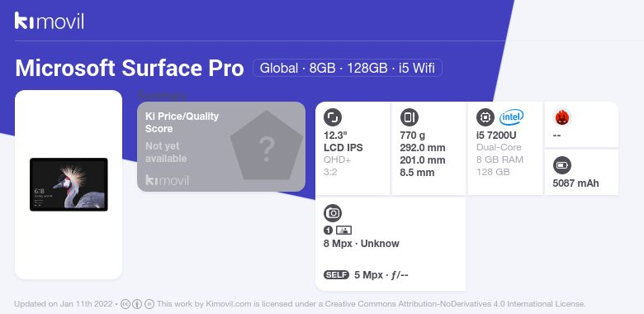Click the camera section icon

(x=333, y=213)
